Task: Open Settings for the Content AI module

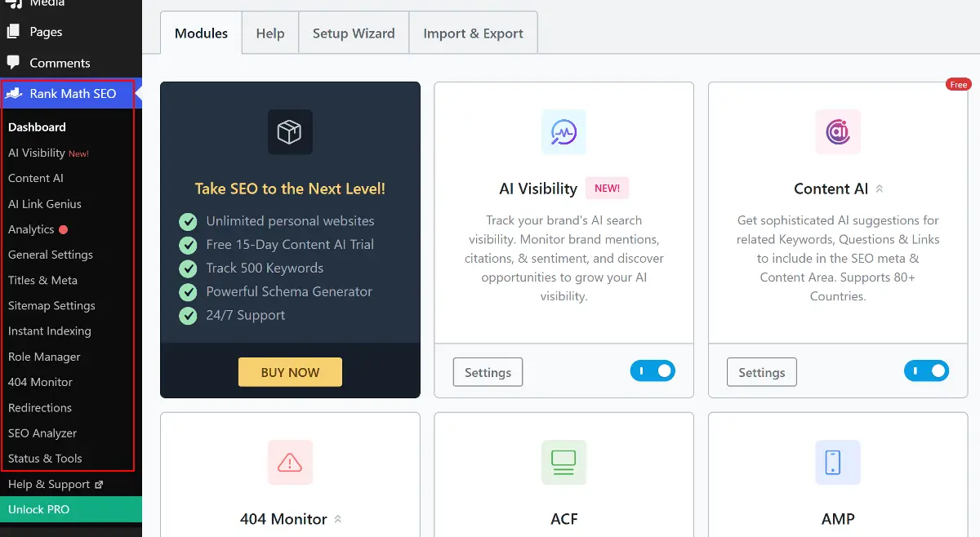Action: click(761, 372)
